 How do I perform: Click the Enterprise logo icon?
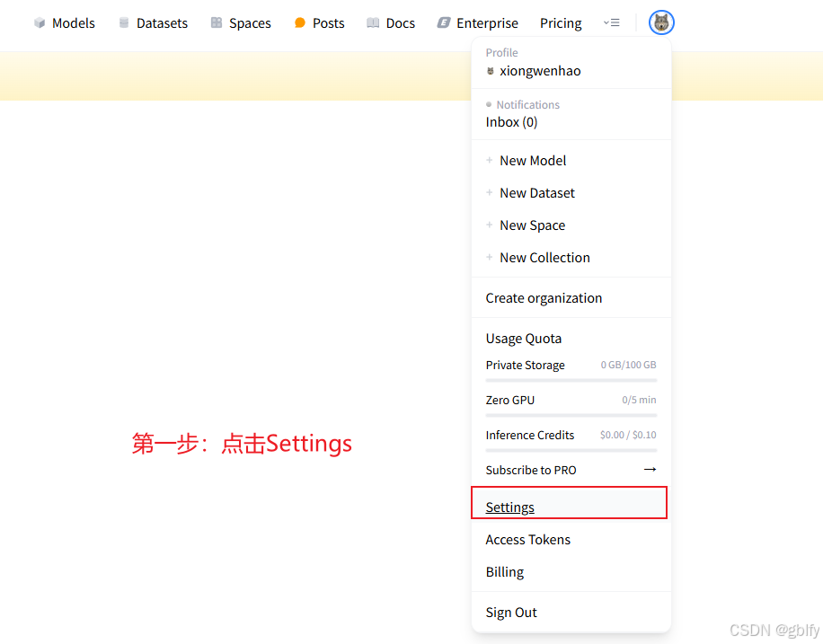(x=444, y=23)
